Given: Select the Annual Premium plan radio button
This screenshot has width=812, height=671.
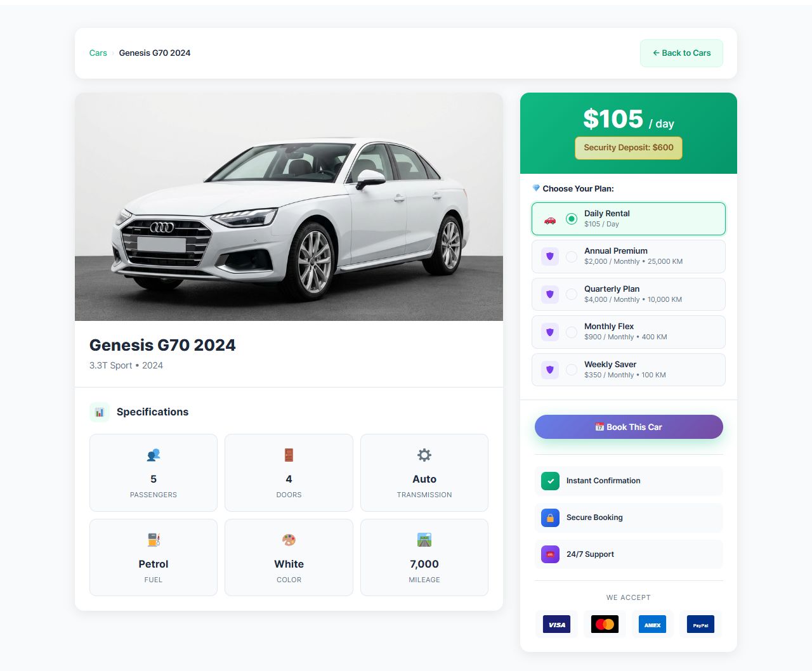Looking at the screenshot, I should (572, 256).
